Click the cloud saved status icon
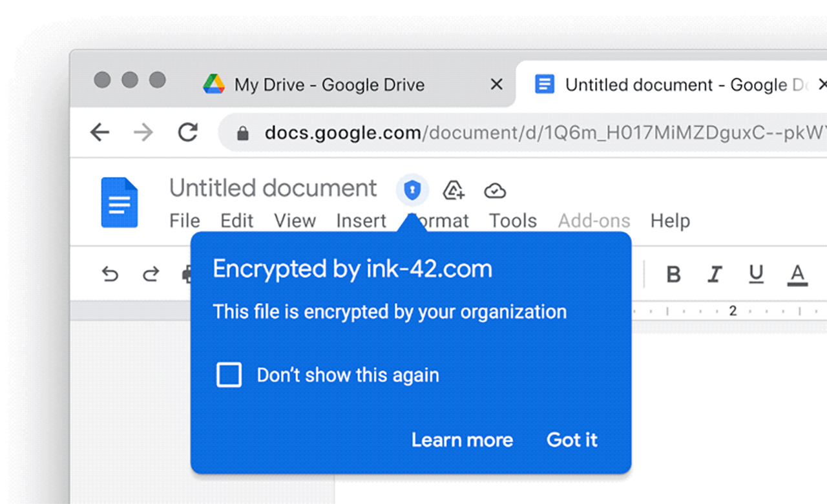The width and height of the screenshot is (827, 504). [494, 191]
